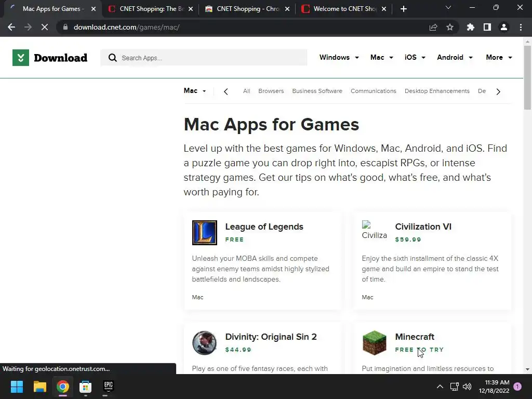Click the Minecraft grass block icon

coord(374,343)
